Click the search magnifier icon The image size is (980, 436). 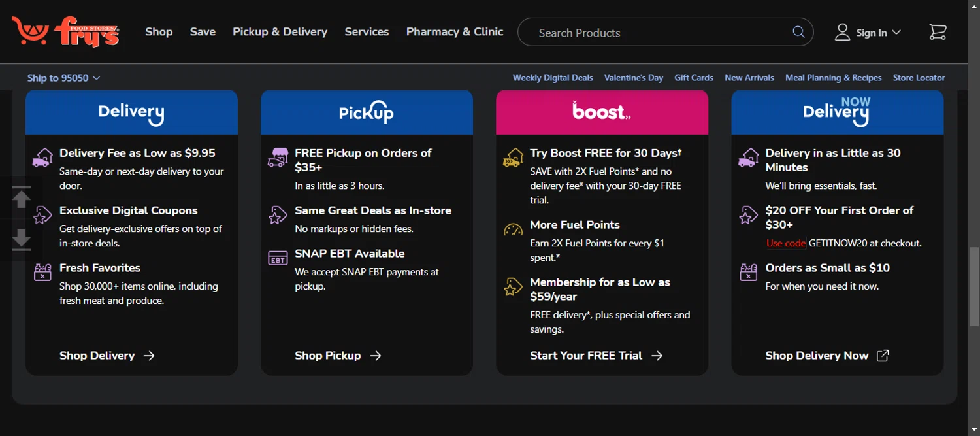point(798,32)
